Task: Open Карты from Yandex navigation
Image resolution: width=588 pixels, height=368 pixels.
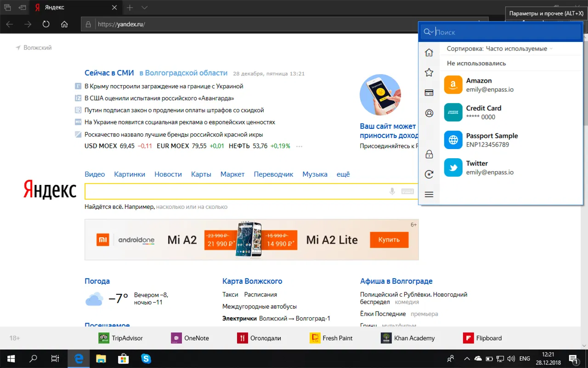Action: [x=201, y=174]
